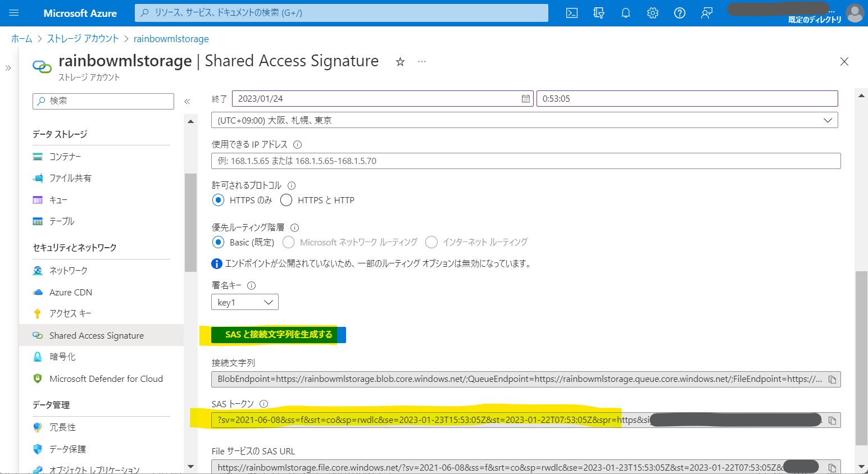The image size is (868, 474).
Task: Select the Microsoft ネットワーク ルーティング option
Action: point(289,242)
